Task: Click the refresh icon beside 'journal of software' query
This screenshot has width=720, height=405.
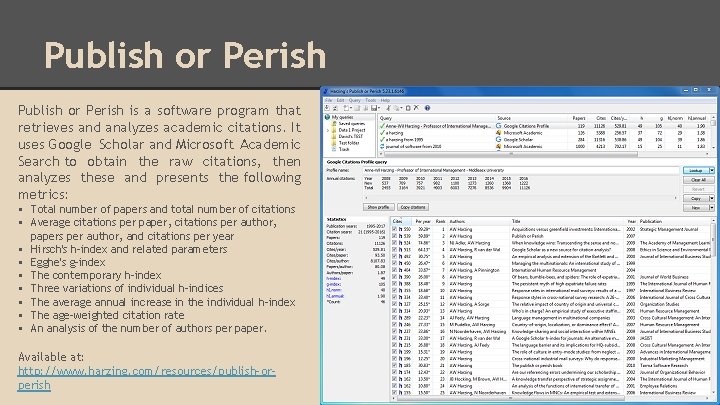Action: point(382,146)
